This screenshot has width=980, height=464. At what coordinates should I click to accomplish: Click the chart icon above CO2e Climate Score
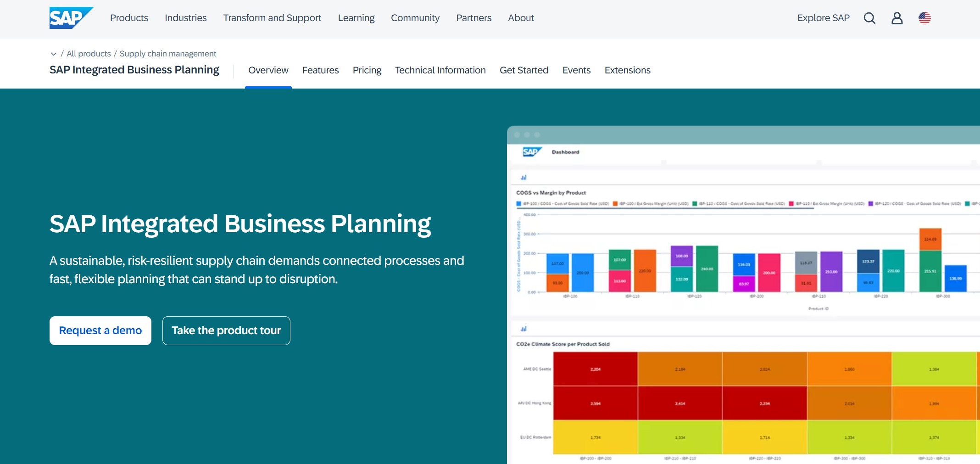coord(523,329)
